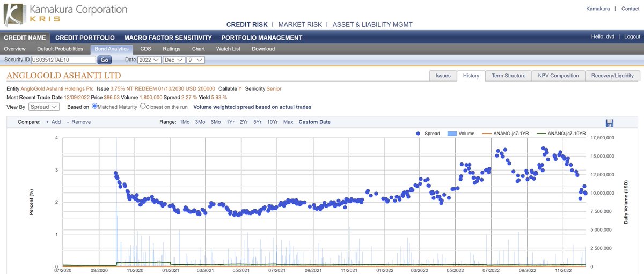This screenshot has height=274, width=644.
Task: Set chart range to 10Yr
Action: [273, 122]
